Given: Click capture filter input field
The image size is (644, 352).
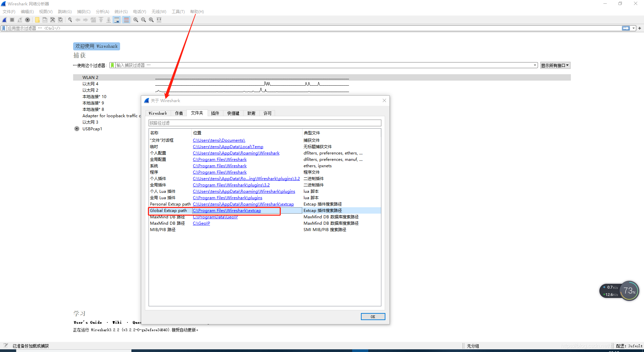Looking at the screenshot, I should click(x=324, y=65).
